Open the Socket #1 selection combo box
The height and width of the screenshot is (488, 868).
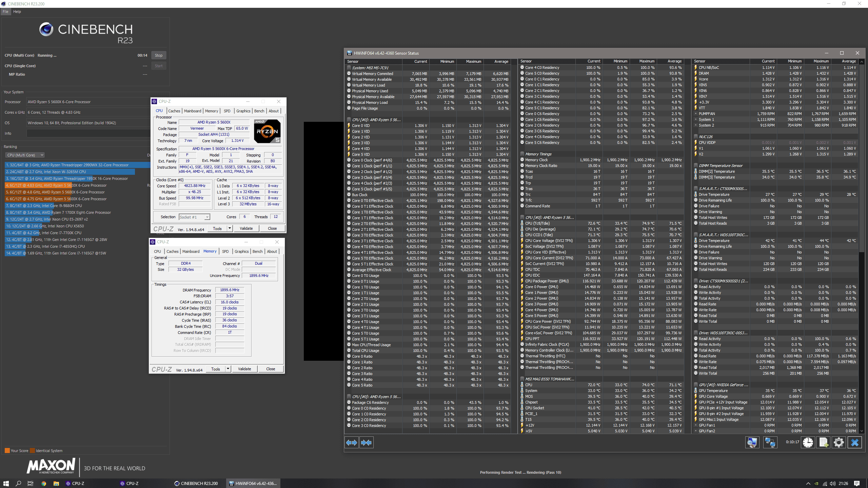194,217
